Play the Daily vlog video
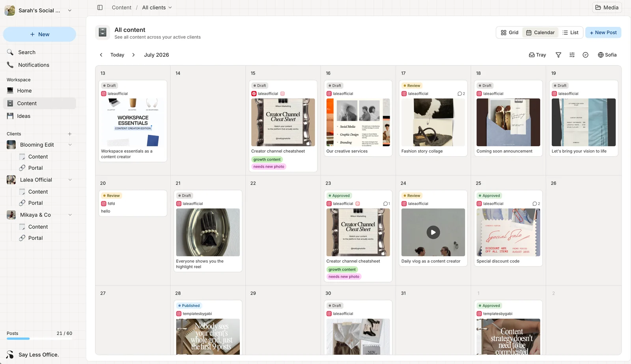Viewport: 631px width, 364px height. (433, 232)
